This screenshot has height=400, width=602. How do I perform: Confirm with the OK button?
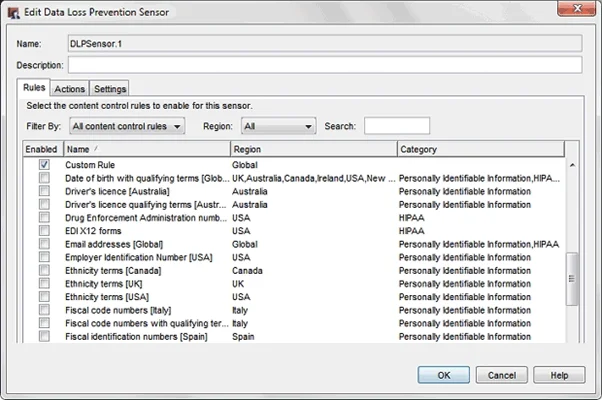pyautogui.click(x=443, y=375)
